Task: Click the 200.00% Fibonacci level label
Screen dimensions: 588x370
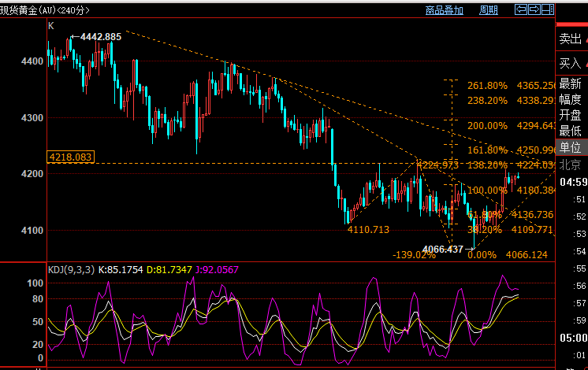Action: point(487,126)
